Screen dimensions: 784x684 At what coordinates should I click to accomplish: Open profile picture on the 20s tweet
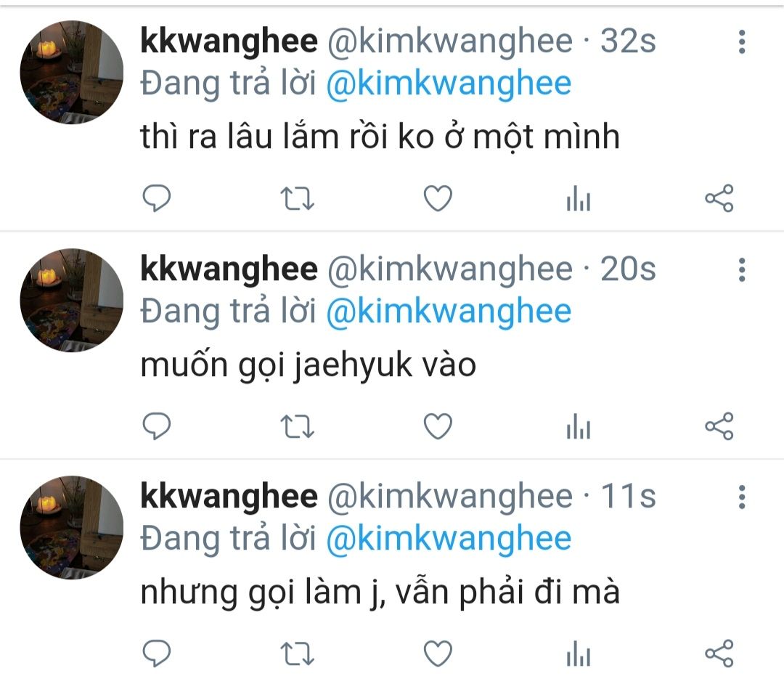click(71, 300)
